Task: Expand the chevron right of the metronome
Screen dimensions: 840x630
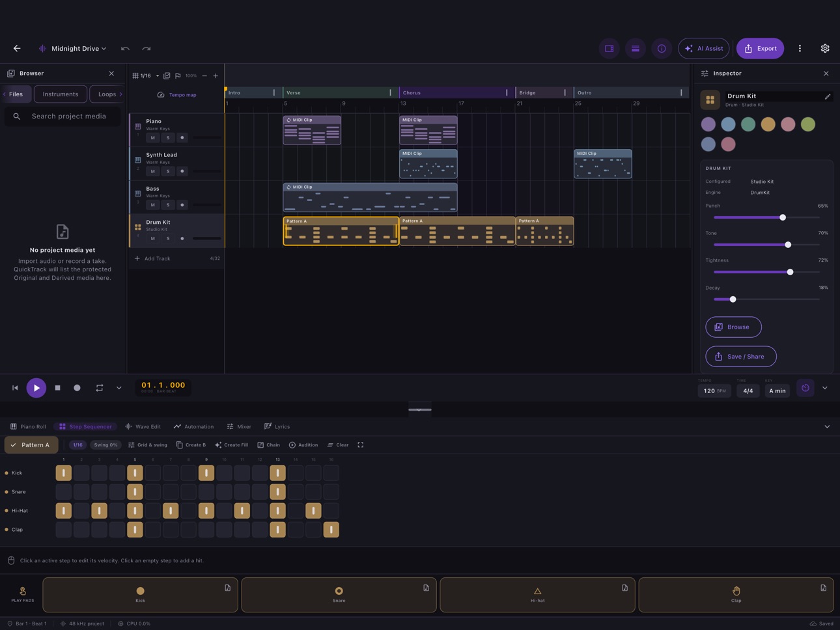Action: pyautogui.click(x=825, y=388)
